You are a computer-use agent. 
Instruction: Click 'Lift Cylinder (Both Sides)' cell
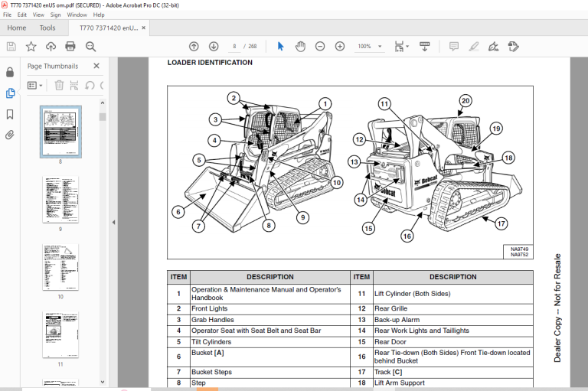click(x=453, y=294)
